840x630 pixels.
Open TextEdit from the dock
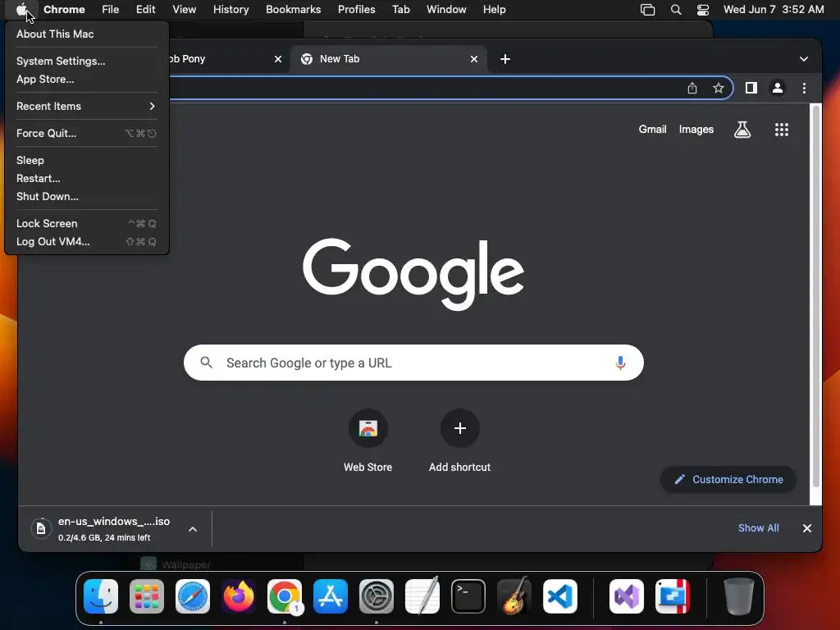(422, 596)
